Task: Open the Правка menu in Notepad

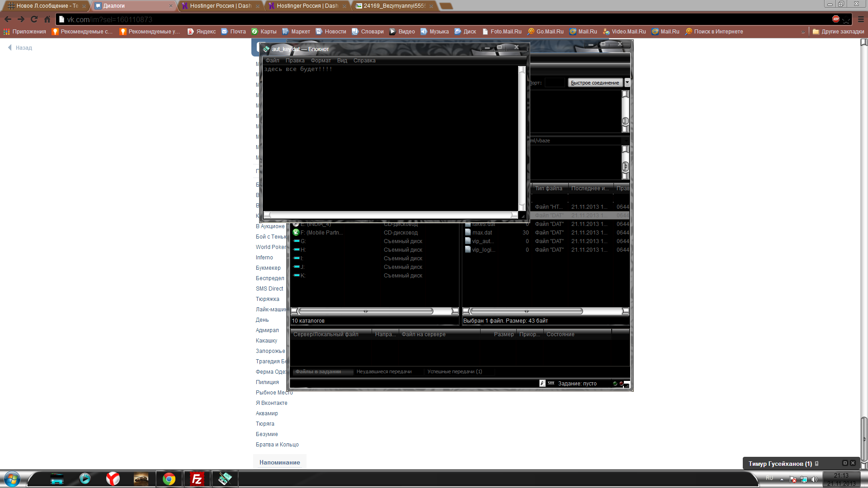Action: [x=295, y=61]
